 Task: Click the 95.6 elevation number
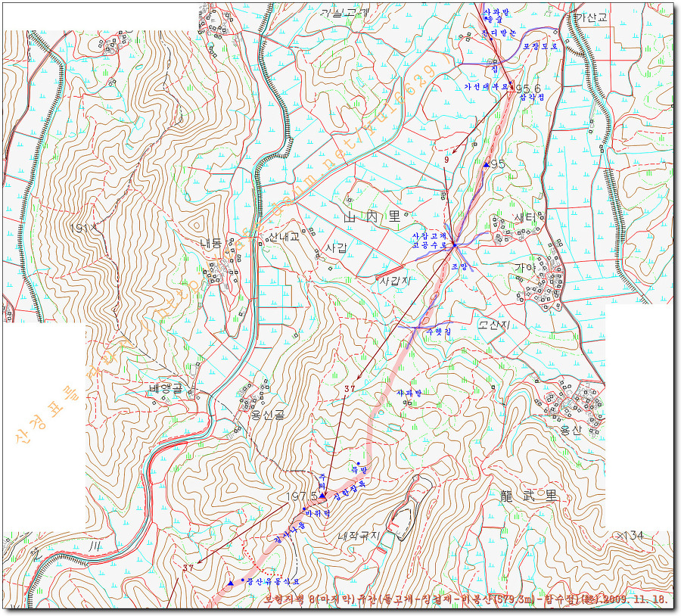pyautogui.click(x=529, y=87)
